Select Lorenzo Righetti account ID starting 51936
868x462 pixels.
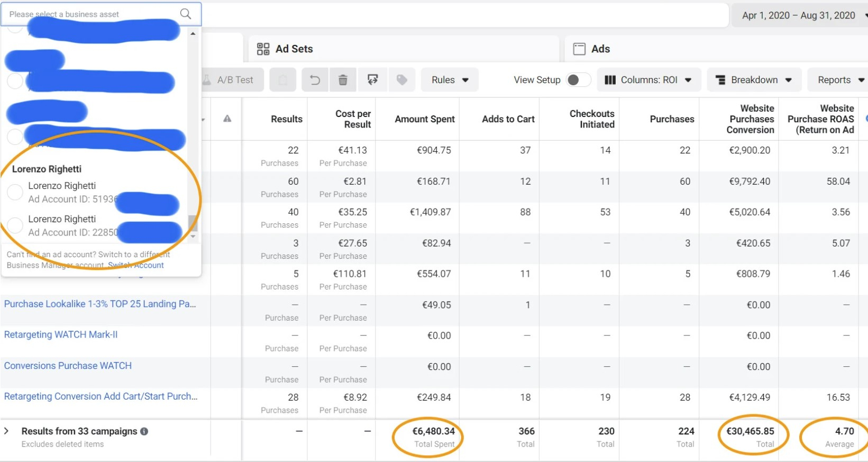coord(15,192)
